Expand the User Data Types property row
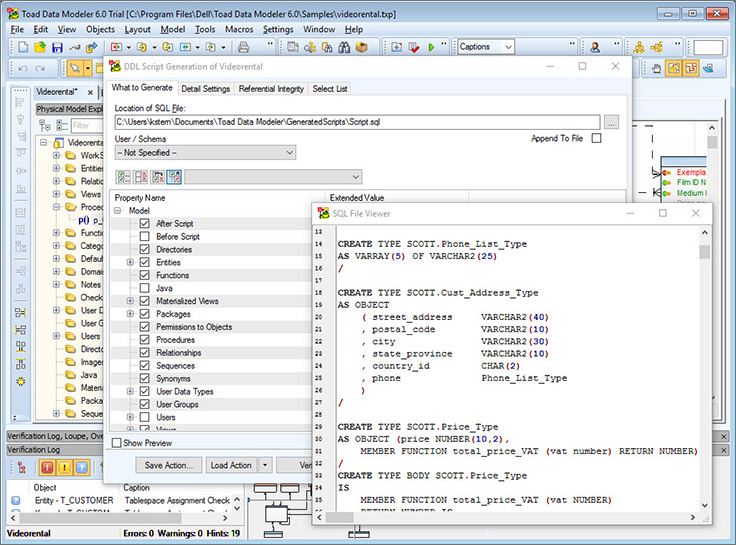 click(130, 391)
